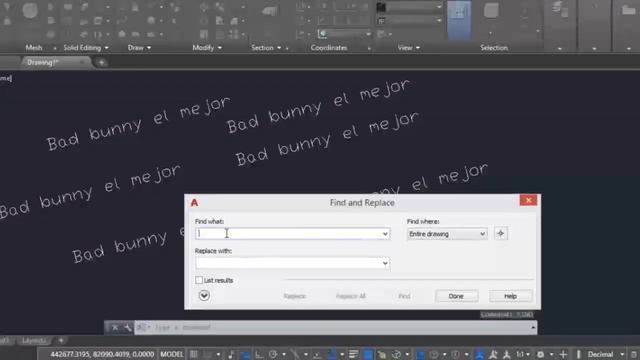Image resolution: width=640 pixels, height=360 pixels.
Task: Click the 3D object snap status icon
Action: point(396,354)
